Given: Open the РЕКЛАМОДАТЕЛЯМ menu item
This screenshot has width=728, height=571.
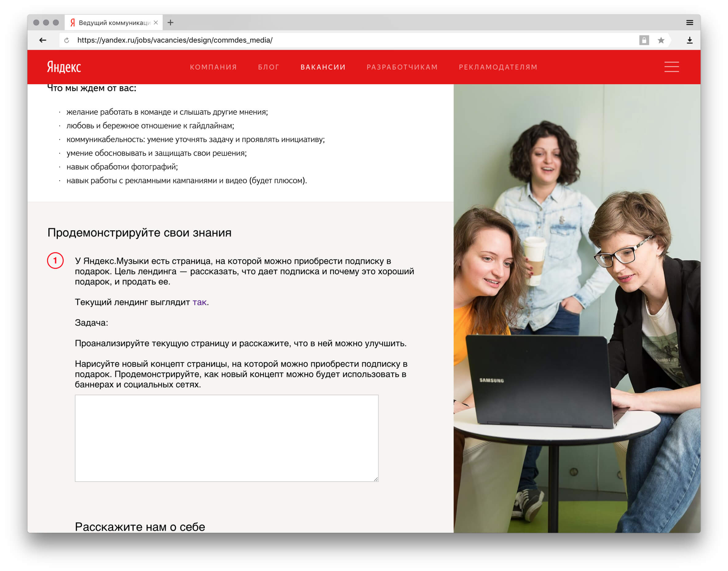Looking at the screenshot, I should pyautogui.click(x=498, y=67).
